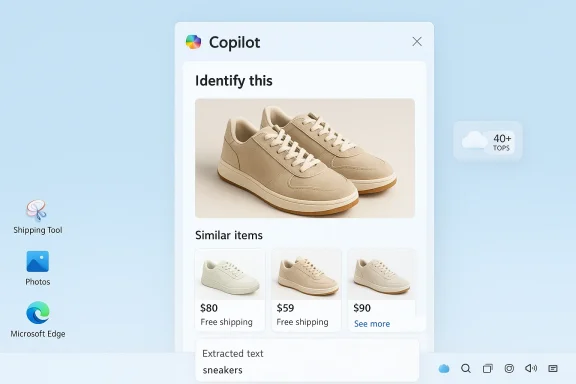Viewport: 576px width, 384px height.
Task: Click the camera icon in the taskbar
Action: pos(509,368)
